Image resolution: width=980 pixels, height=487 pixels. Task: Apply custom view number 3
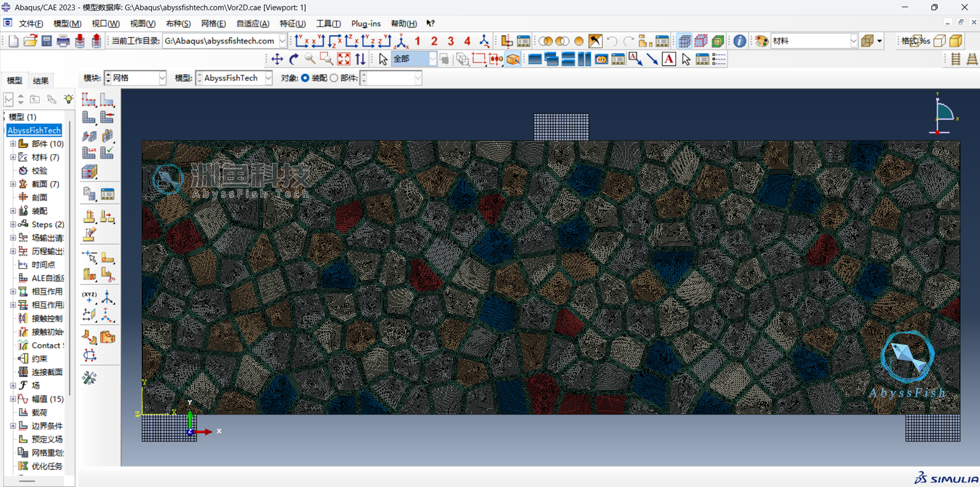[451, 41]
